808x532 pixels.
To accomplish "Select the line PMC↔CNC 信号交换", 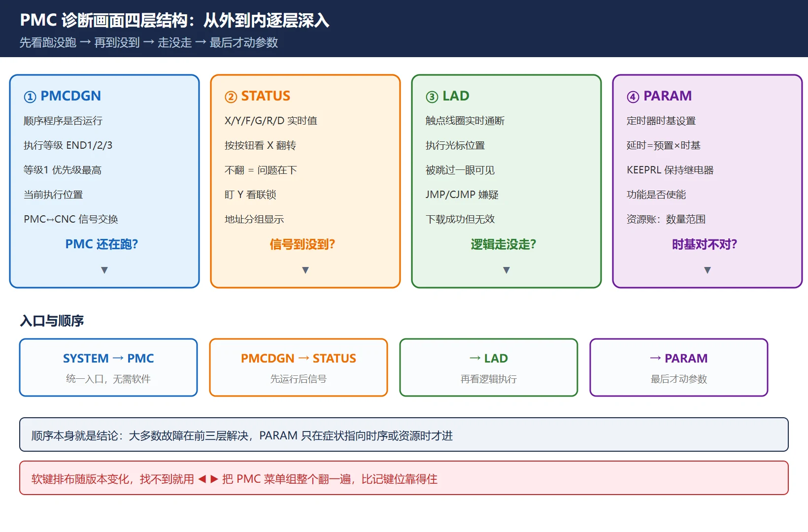I will [71, 219].
